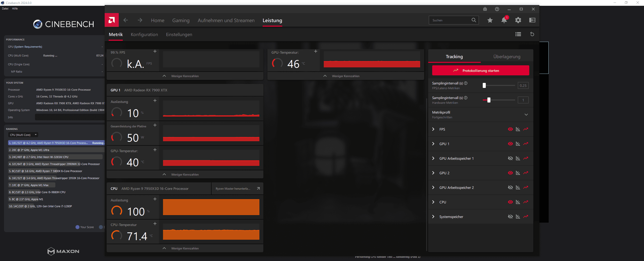Click logging trend icon in GPU 2 row

pyautogui.click(x=526, y=173)
